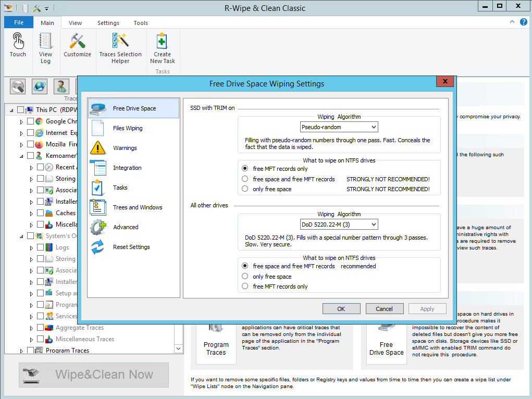Check the Google Chrome checkbox

tap(30, 121)
